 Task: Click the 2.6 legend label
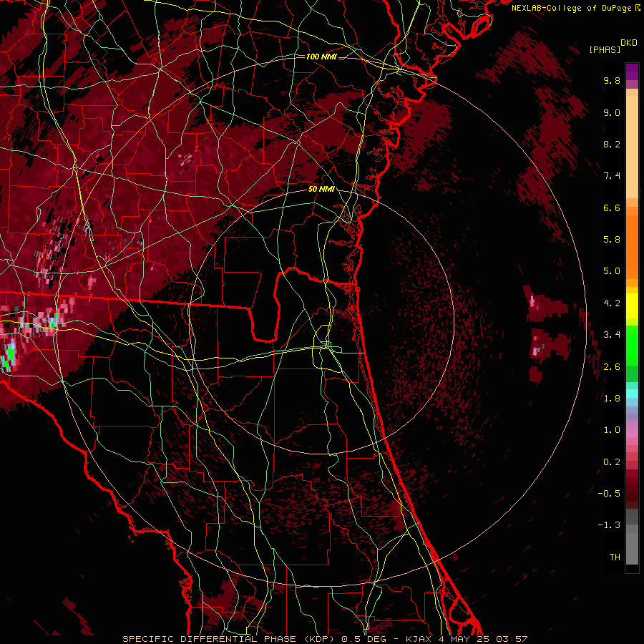tap(612, 367)
